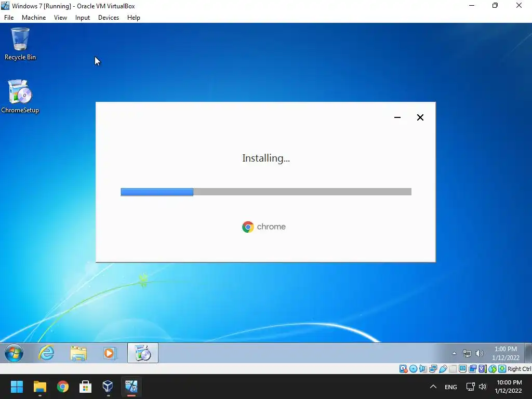Click the Right Ctrl host key label
This screenshot has height=399, width=532.
coord(520,369)
